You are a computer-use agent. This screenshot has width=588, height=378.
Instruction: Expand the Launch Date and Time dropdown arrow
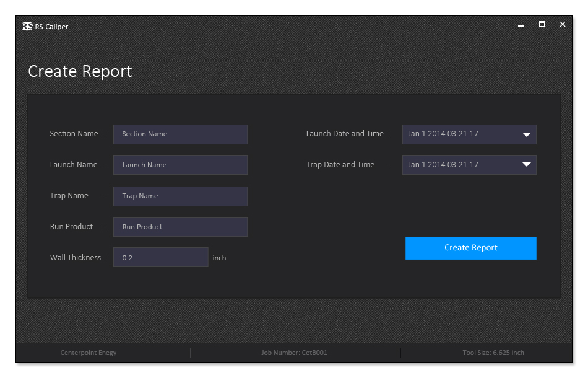pyautogui.click(x=526, y=134)
